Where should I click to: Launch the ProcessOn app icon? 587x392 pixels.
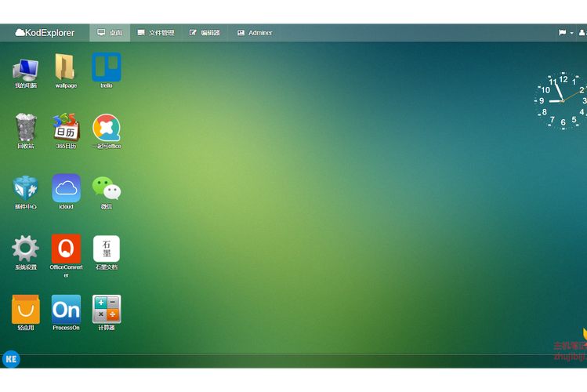coord(66,309)
